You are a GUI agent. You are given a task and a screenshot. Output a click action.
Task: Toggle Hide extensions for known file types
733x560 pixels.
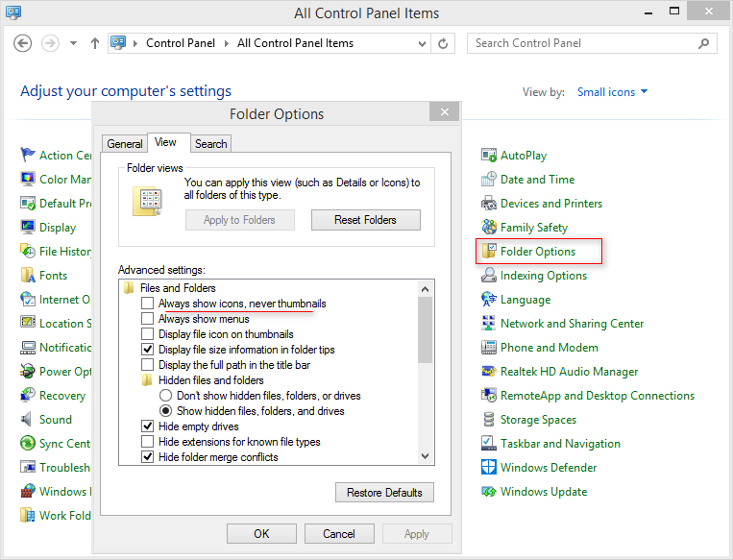[147, 442]
